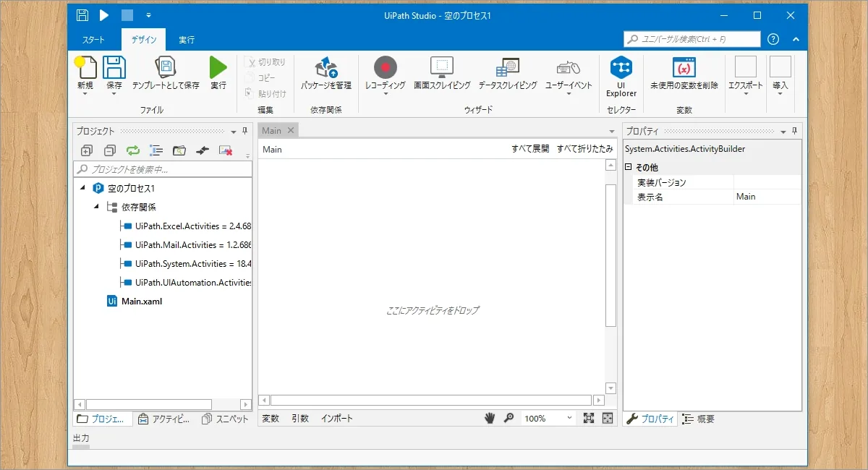Screen dimensions: 868x470
Task: Open the dropdown arrow under エクスポート
Action: tap(745, 94)
